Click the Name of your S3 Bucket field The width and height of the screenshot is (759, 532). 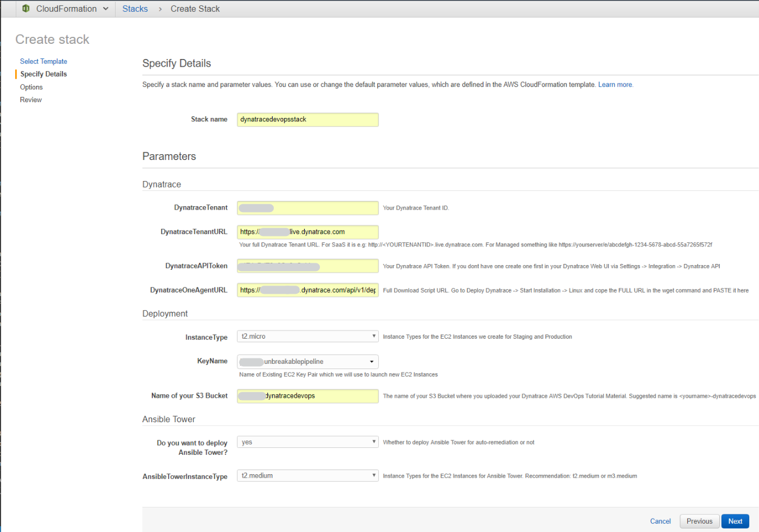pyautogui.click(x=308, y=396)
